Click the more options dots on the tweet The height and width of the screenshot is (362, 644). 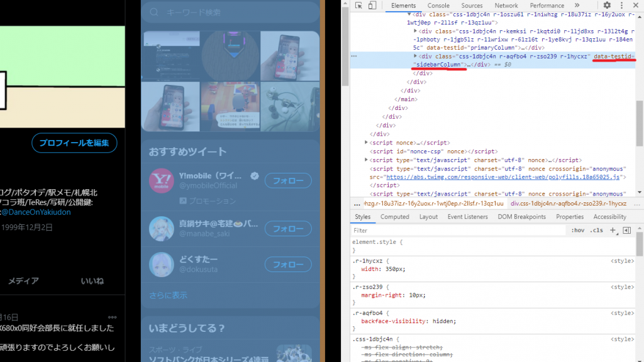112,317
